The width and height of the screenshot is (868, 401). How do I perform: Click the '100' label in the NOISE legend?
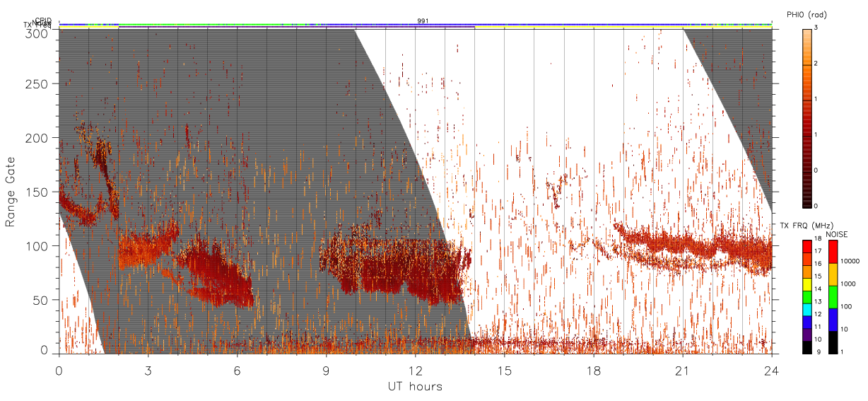click(846, 306)
